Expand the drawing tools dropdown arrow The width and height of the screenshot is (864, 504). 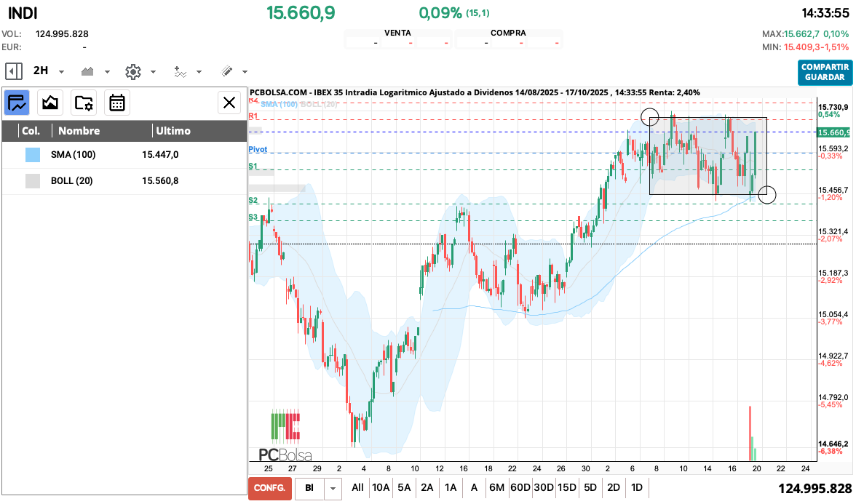click(x=245, y=72)
